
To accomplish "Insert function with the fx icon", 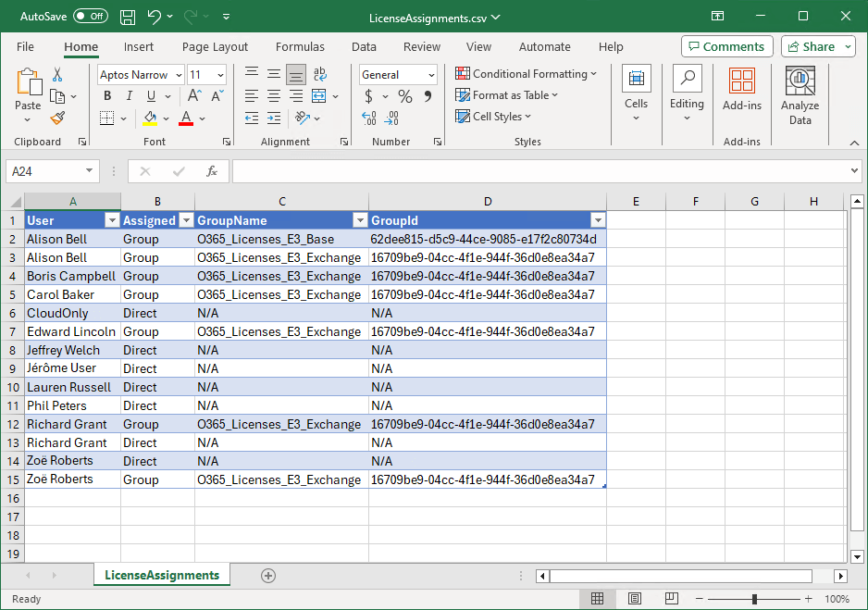I will pyautogui.click(x=212, y=171).
